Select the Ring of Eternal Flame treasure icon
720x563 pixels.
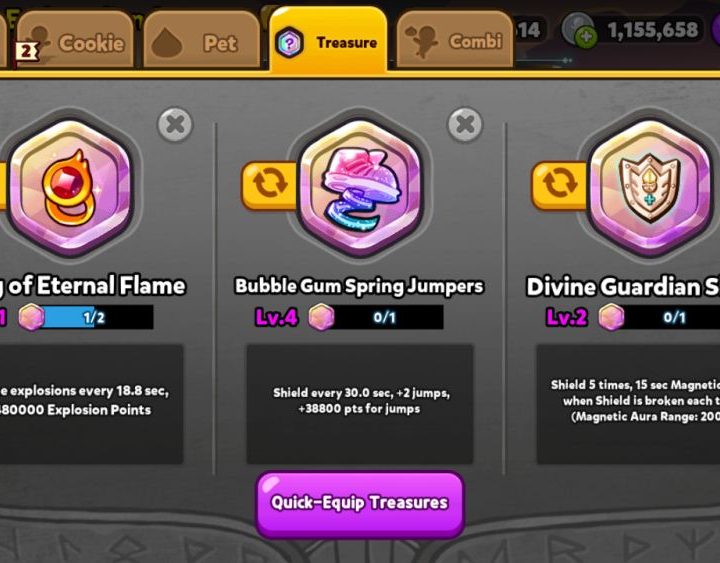tap(70, 187)
